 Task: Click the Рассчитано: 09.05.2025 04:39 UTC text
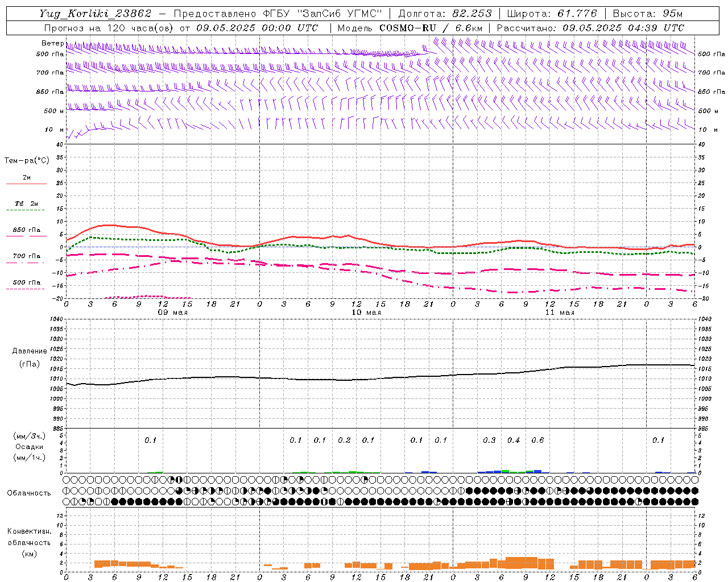(x=590, y=28)
